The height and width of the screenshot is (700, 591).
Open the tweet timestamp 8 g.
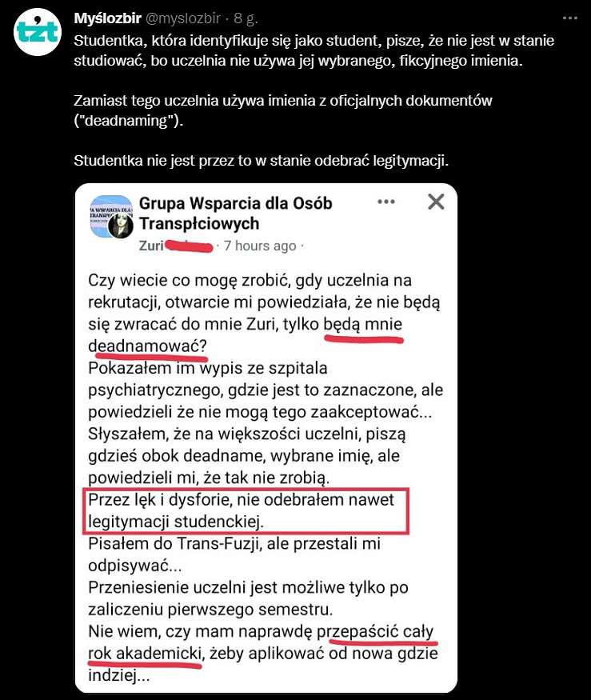[x=246, y=18]
